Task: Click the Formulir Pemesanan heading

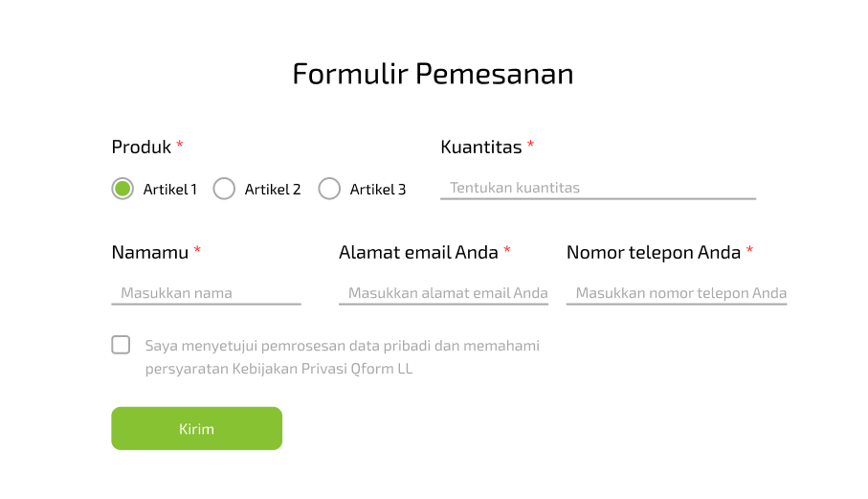Action: point(433,74)
